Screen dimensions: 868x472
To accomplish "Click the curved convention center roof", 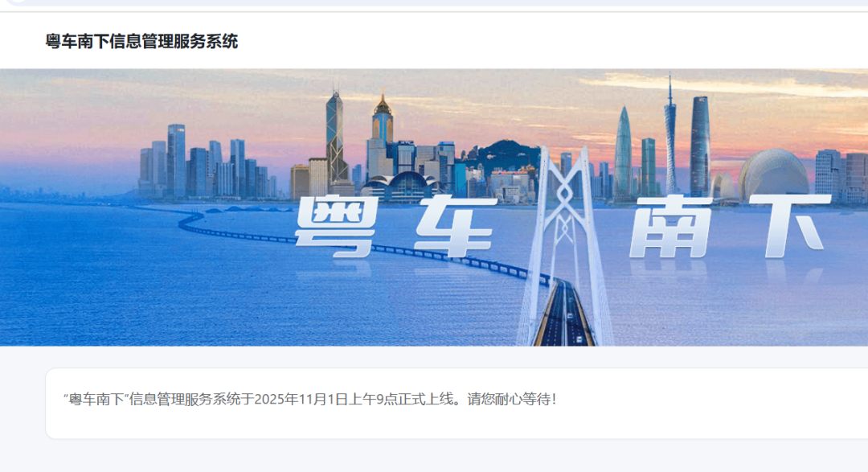I will click(399, 185).
